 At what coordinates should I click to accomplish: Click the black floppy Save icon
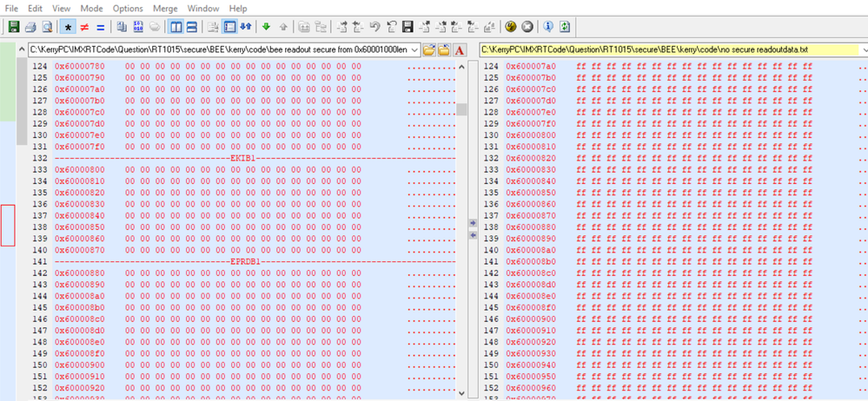(x=408, y=27)
